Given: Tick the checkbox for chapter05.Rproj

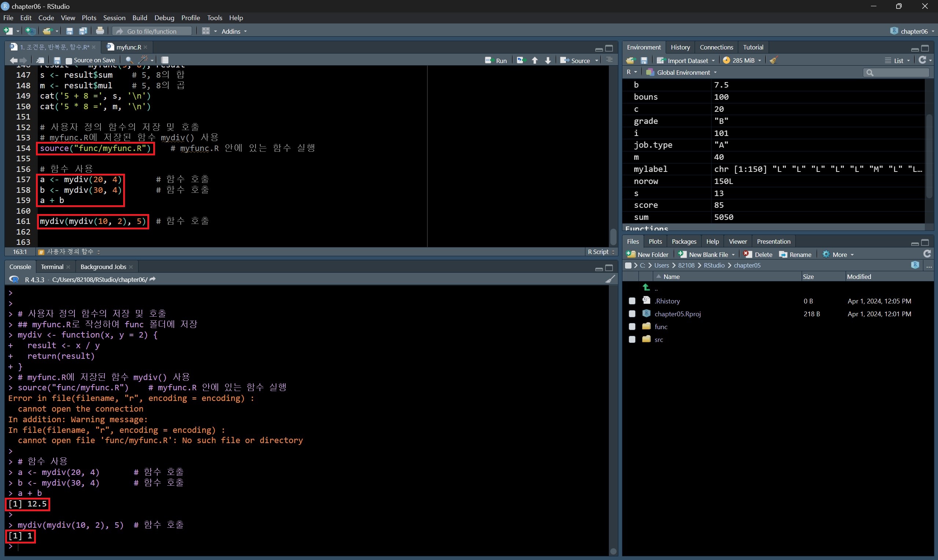Looking at the screenshot, I should coord(632,314).
